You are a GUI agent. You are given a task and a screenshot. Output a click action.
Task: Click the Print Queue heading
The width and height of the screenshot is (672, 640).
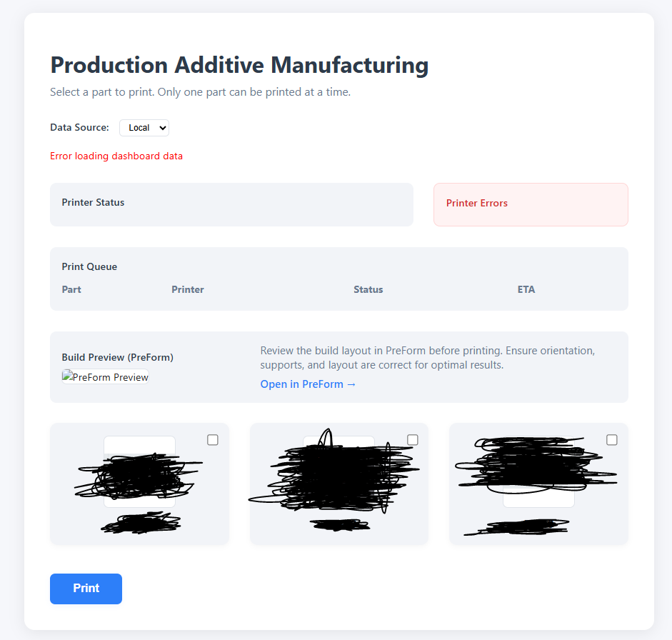coord(89,266)
